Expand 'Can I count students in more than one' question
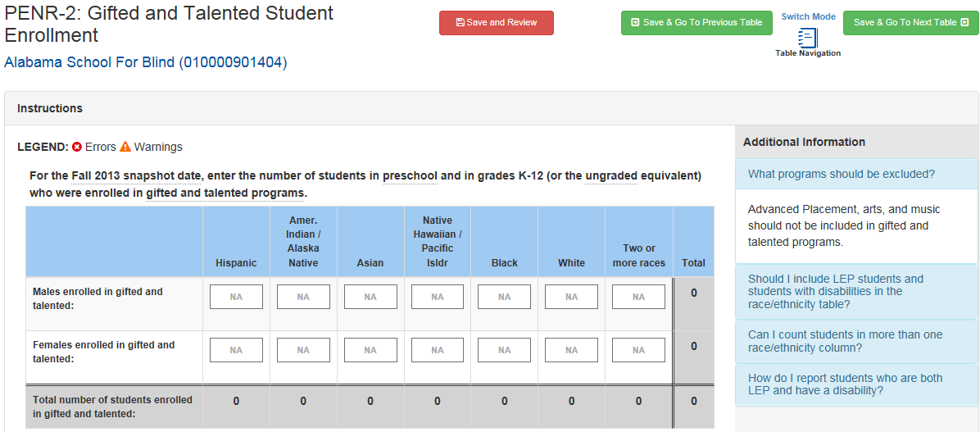Screen dimensions: 980x432 pos(846,341)
